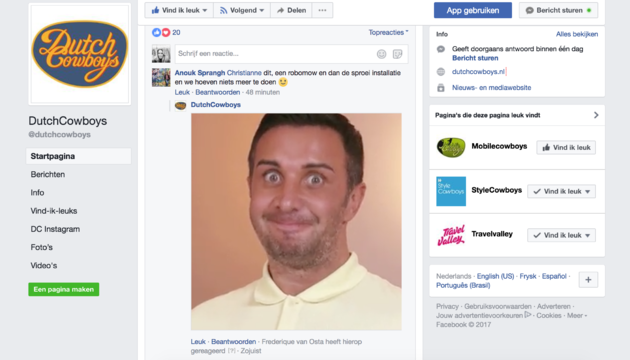Open Travelvalley Vind ik leuk dropdown
630x360 pixels.
coord(561,235)
